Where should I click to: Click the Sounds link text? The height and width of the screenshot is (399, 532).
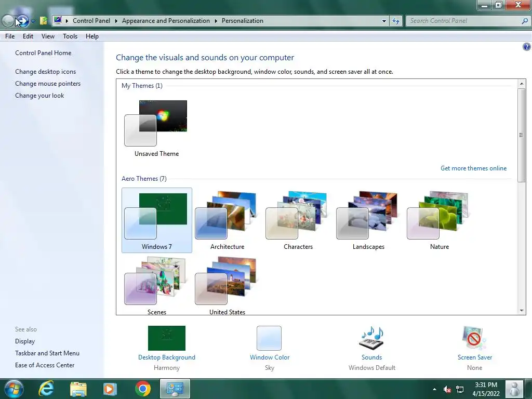(371, 357)
